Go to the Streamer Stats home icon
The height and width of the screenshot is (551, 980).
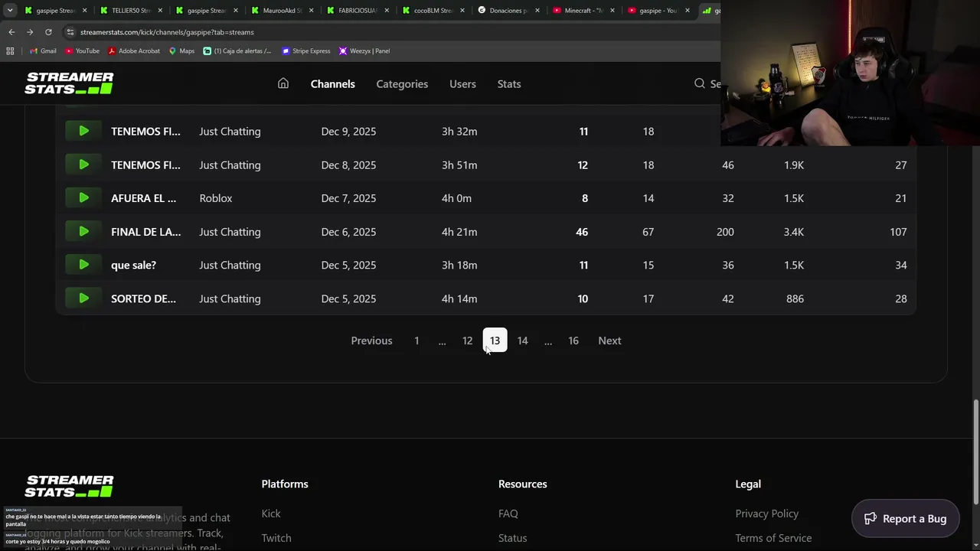[x=283, y=83]
